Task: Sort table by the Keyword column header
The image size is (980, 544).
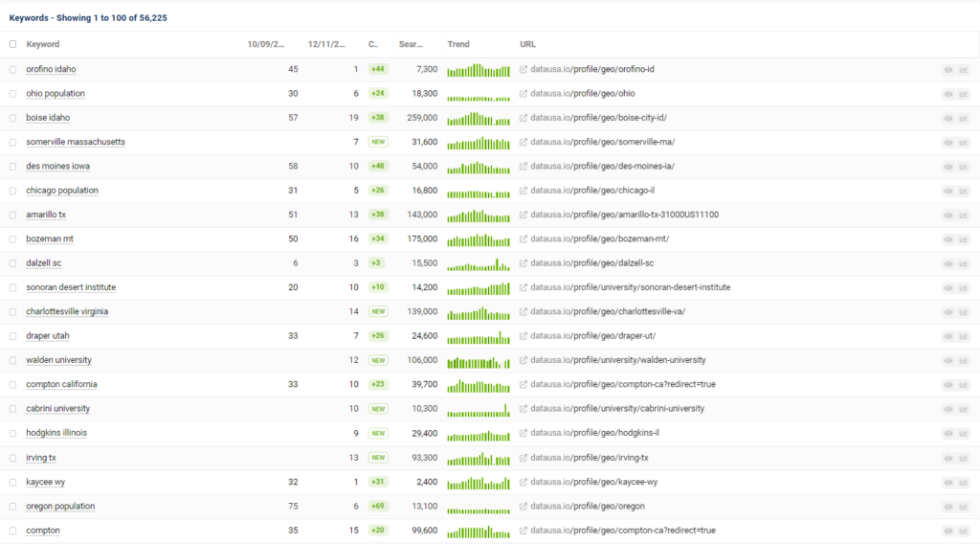Action: pyautogui.click(x=43, y=44)
